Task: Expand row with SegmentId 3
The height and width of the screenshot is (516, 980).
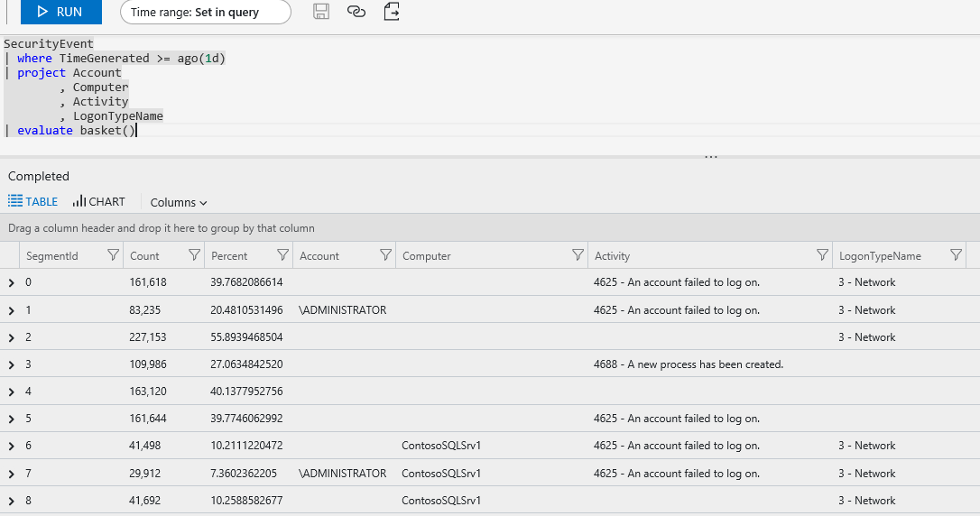Action: point(11,364)
